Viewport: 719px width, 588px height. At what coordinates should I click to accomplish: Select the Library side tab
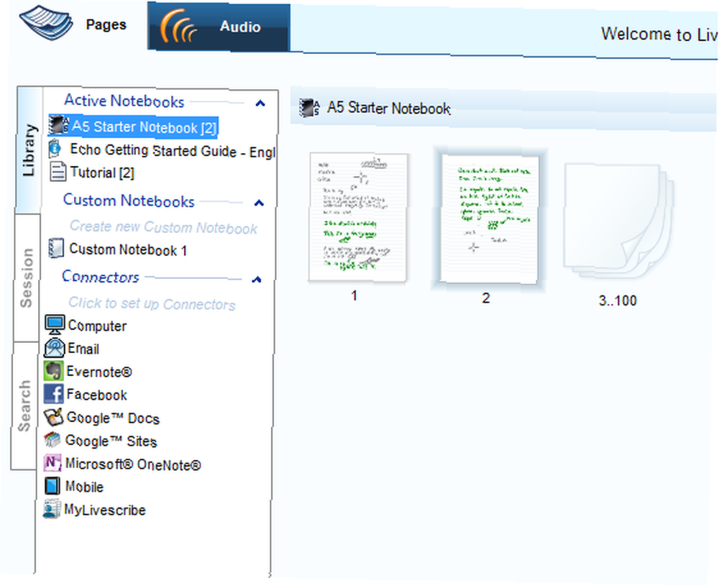tap(29, 150)
